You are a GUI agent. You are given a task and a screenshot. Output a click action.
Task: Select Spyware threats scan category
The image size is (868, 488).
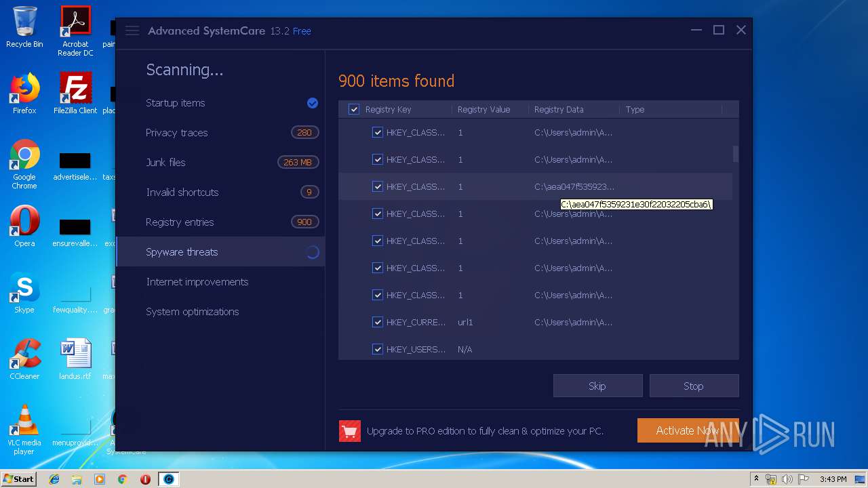220,252
